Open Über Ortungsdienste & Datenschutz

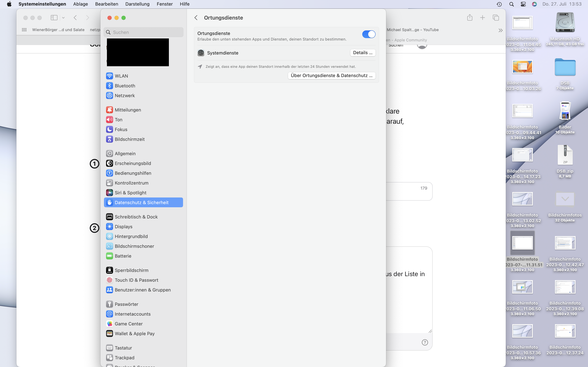tap(331, 75)
